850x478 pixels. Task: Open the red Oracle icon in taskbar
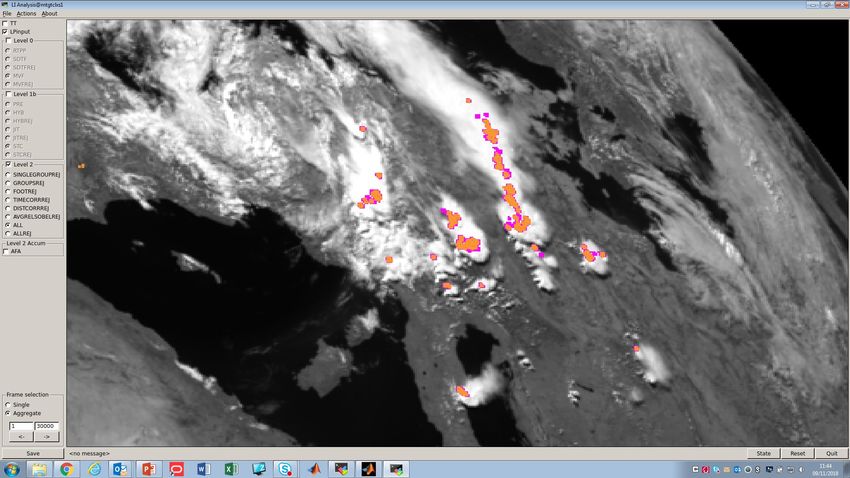tap(176, 469)
